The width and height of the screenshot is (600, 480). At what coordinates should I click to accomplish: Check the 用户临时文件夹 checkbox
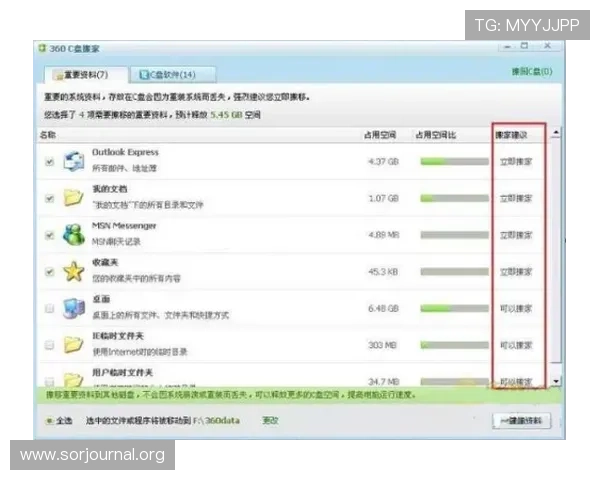point(49,381)
